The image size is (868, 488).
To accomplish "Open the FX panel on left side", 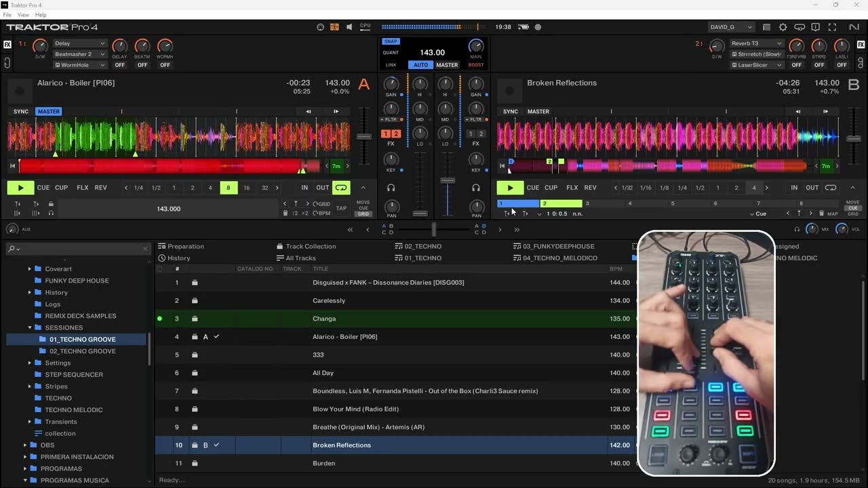I will click(x=7, y=45).
